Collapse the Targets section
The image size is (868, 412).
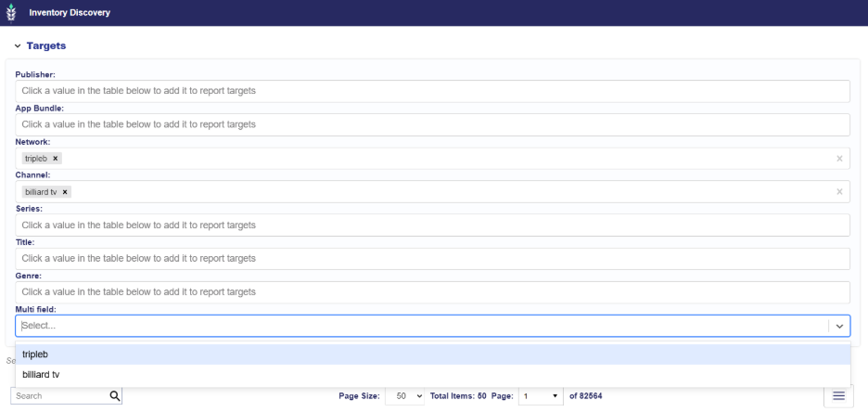click(x=17, y=45)
